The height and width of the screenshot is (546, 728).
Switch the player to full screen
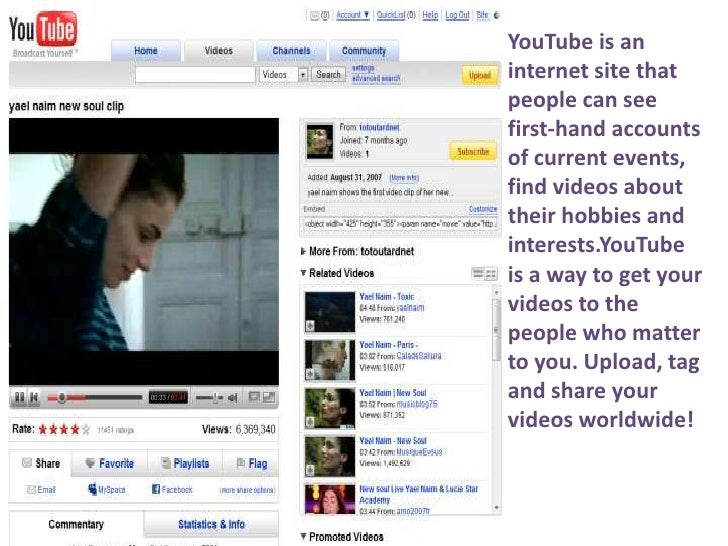[x=269, y=397]
